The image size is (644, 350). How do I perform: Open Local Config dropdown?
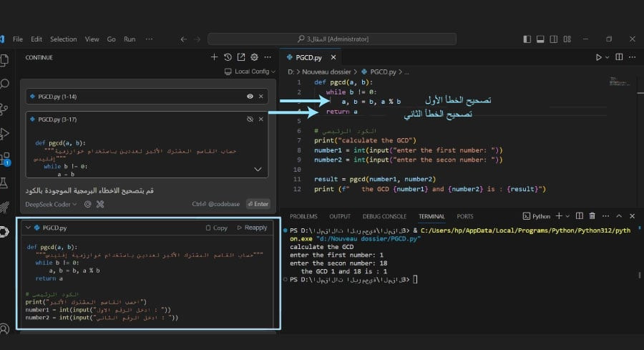(250, 72)
